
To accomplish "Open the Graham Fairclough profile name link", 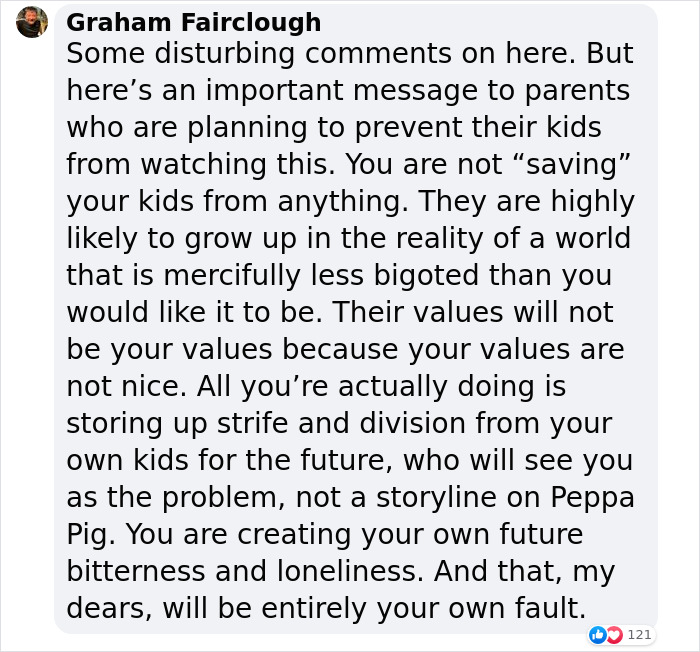I will pos(194,22).
